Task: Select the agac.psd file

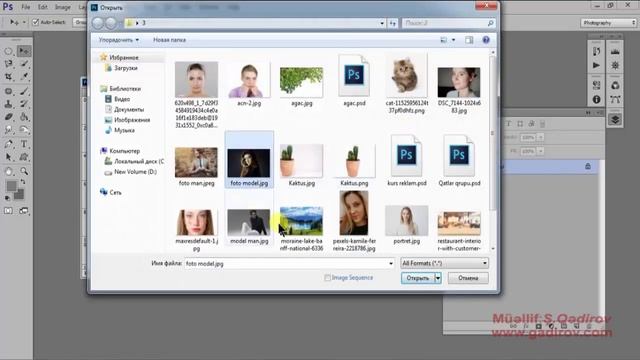Action: click(x=354, y=81)
